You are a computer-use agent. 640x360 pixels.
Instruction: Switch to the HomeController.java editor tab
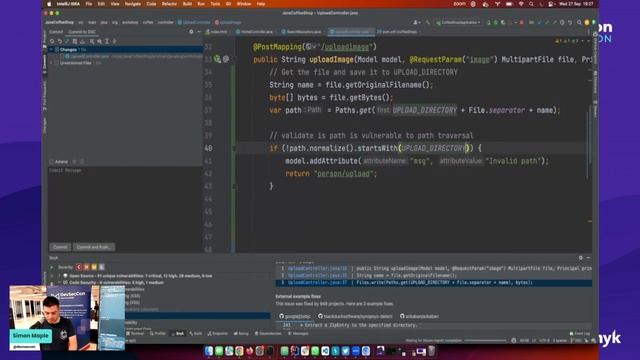point(254,32)
